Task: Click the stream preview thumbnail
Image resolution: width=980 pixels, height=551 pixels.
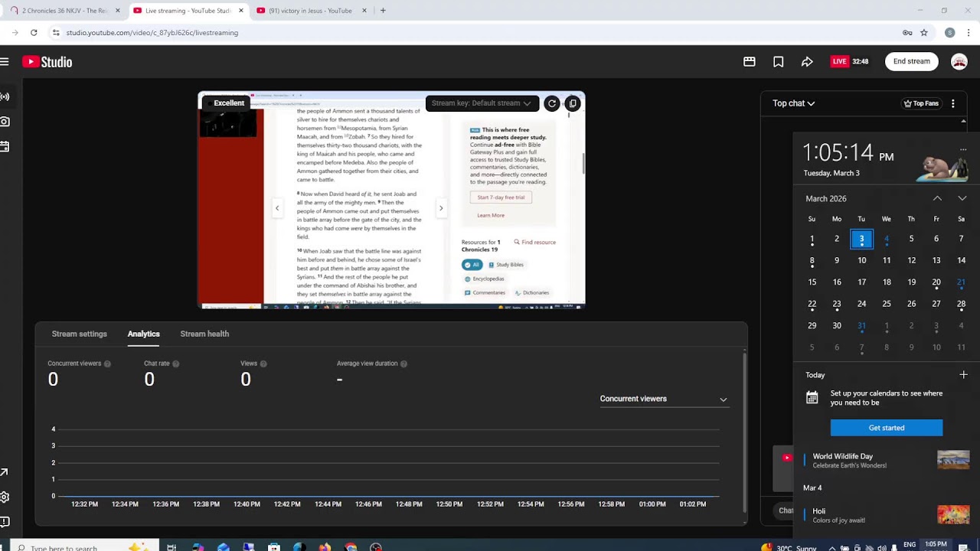Action: pos(391,201)
